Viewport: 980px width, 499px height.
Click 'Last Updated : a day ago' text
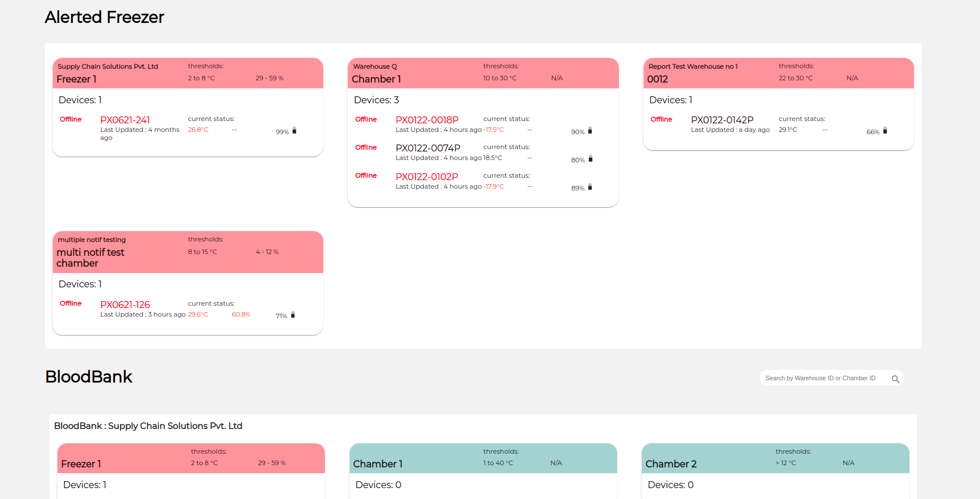pyautogui.click(x=730, y=130)
